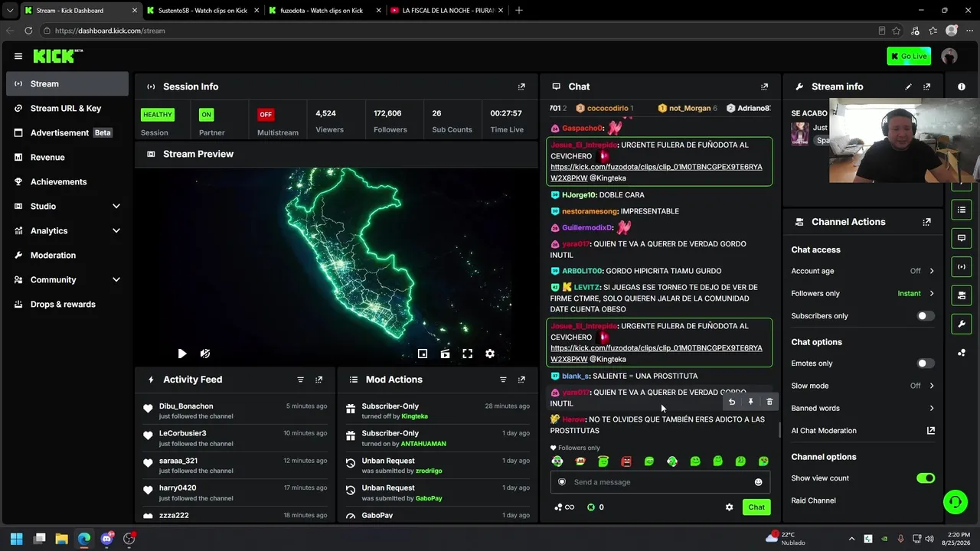This screenshot has width=980, height=551.
Task: Open Account age settings
Action: click(x=863, y=271)
